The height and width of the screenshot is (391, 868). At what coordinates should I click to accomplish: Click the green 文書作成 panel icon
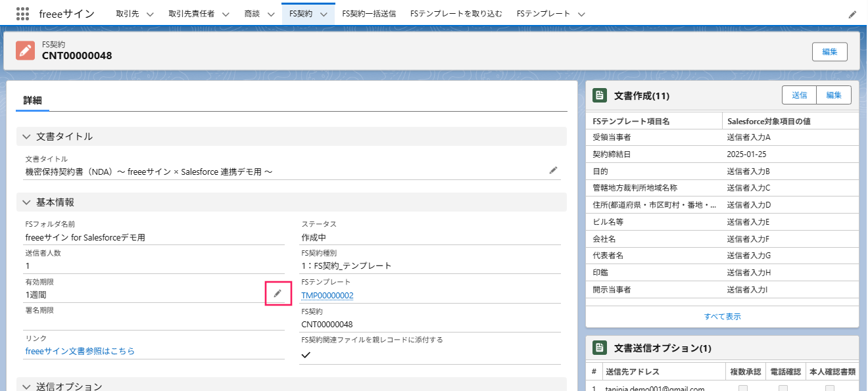click(x=599, y=95)
